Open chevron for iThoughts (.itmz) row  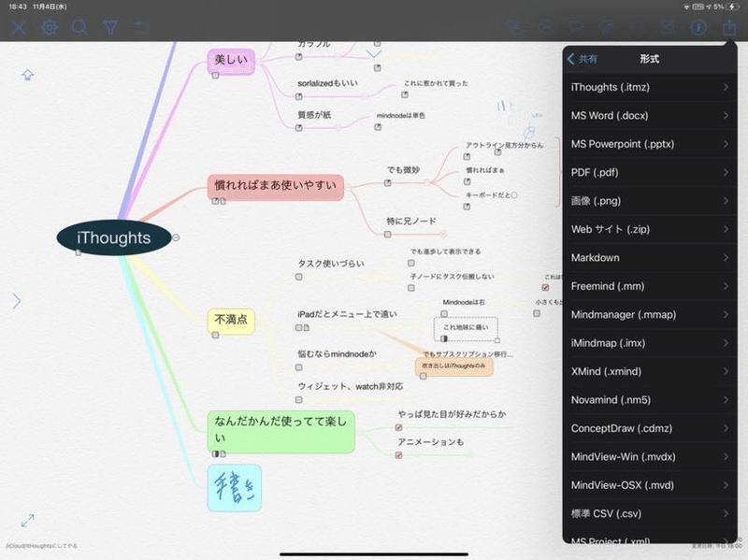pyautogui.click(x=726, y=87)
